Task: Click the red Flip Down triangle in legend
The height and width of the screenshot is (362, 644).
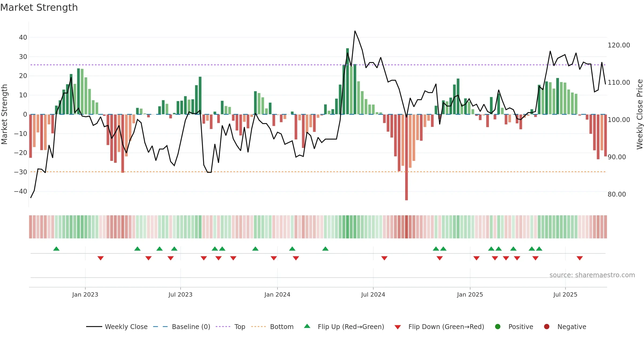Action: coord(398,327)
